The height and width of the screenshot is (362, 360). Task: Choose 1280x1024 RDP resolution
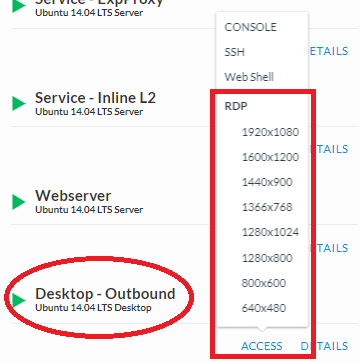point(270,232)
